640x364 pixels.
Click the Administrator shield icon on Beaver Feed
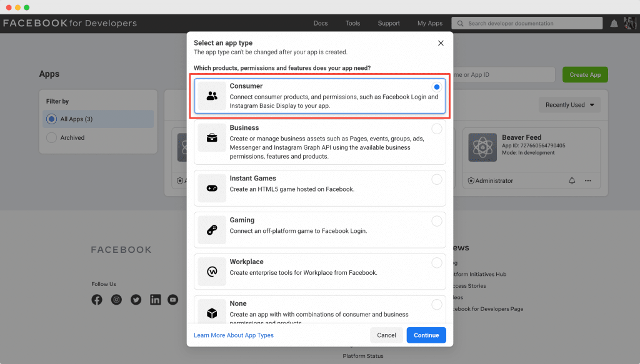coord(471,180)
